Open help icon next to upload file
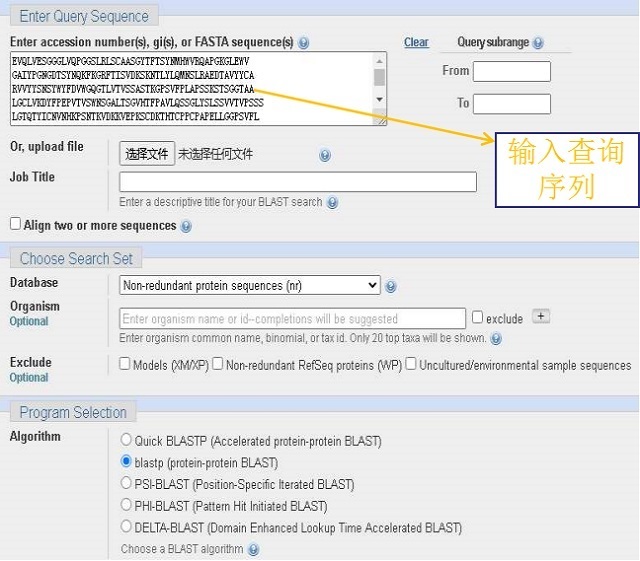The height and width of the screenshot is (561, 640). (x=324, y=155)
